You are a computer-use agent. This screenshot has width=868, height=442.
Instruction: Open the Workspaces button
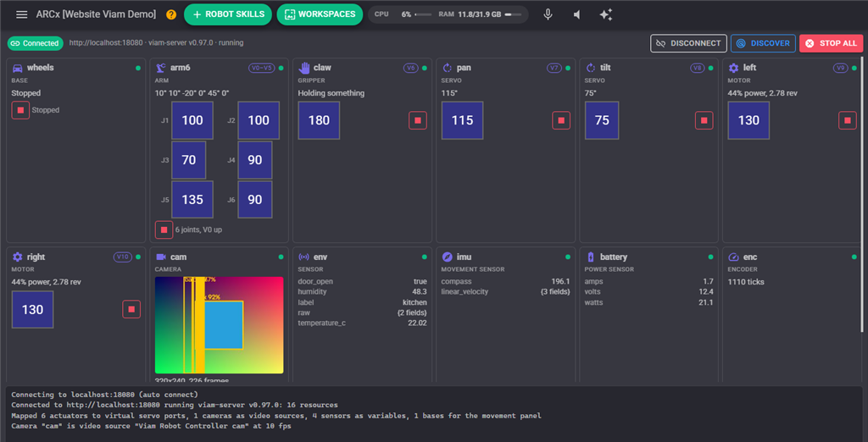320,14
